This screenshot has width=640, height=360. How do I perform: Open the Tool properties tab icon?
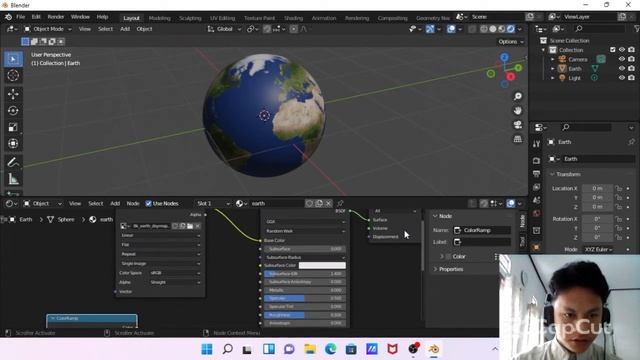coord(536,144)
